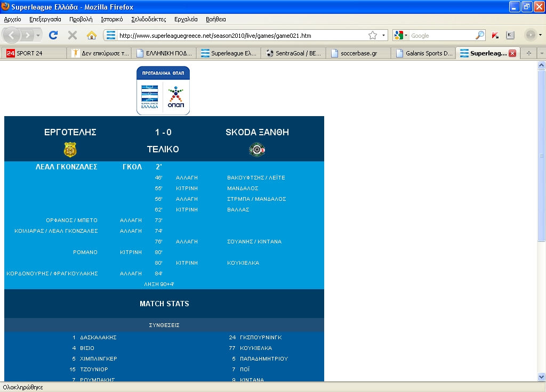Go to the Home page icon
Screen dimensions: 546x392
coord(92,36)
